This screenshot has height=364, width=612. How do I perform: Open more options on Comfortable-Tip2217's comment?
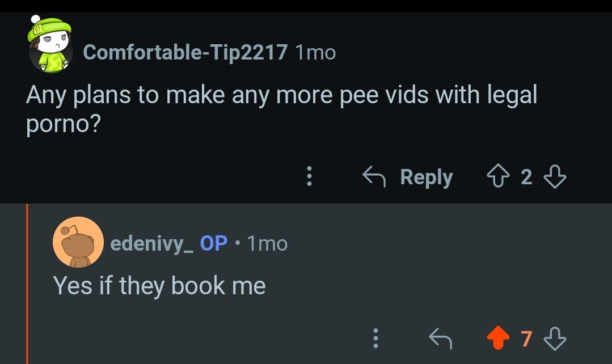tap(309, 177)
